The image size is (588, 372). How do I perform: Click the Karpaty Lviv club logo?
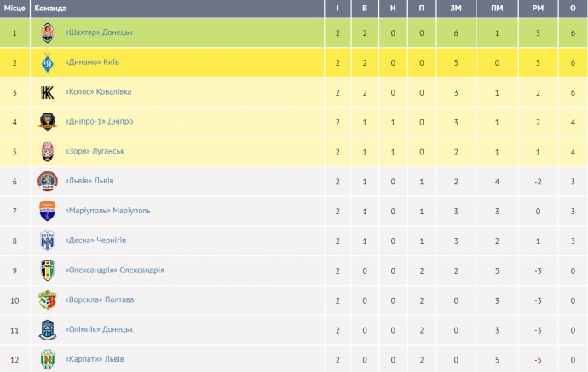[48, 359]
